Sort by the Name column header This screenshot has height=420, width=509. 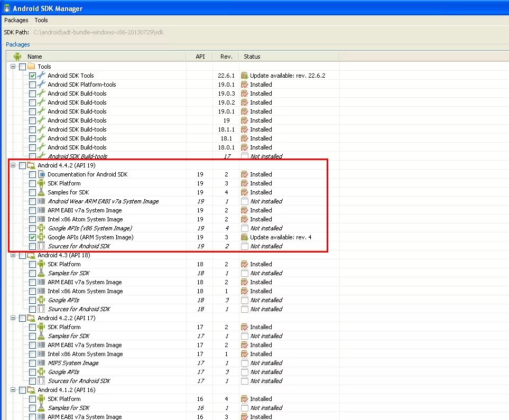(96, 57)
